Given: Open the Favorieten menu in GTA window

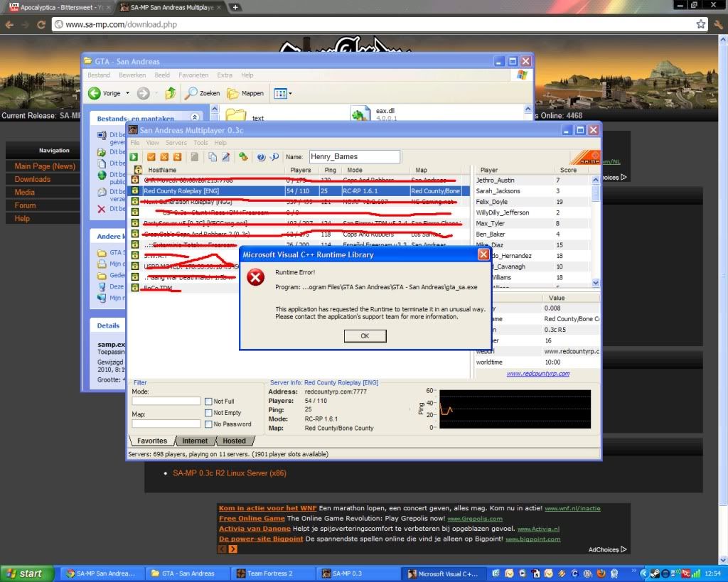Looking at the screenshot, I should (193, 75).
